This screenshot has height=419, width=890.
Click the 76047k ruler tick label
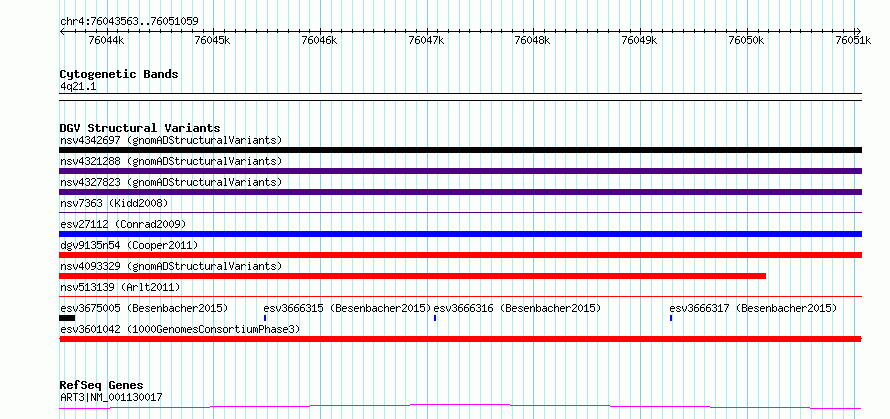[426, 40]
